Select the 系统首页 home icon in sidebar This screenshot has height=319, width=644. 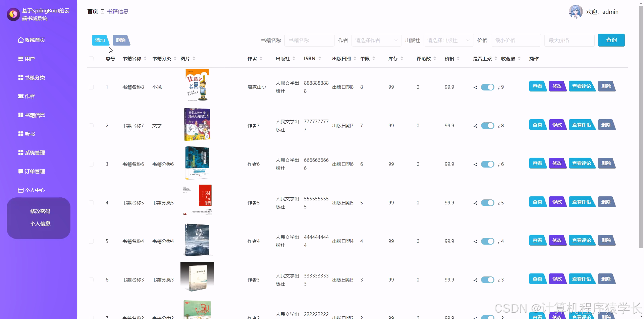[20, 40]
